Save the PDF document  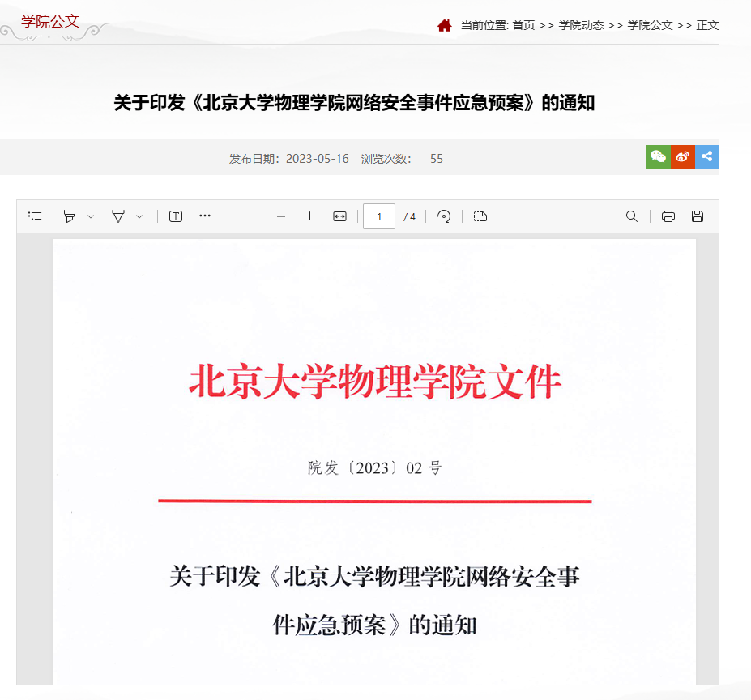coord(698,216)
